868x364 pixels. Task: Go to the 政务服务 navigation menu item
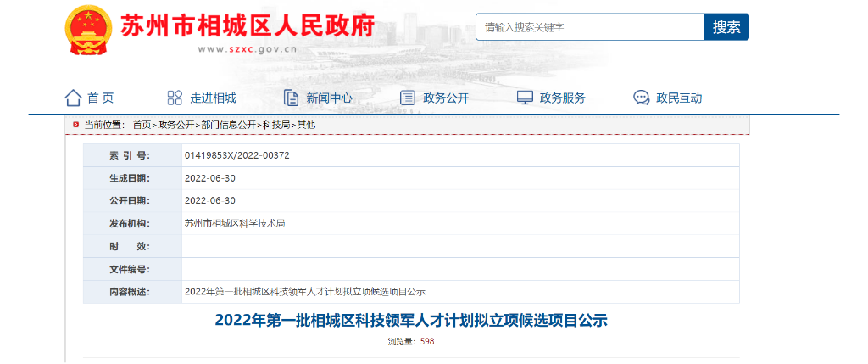point(563,98)
